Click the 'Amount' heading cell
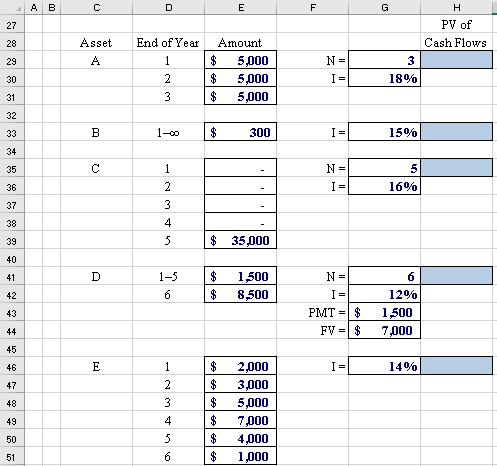This screenshot has width=497, height=466. (241, 42)
